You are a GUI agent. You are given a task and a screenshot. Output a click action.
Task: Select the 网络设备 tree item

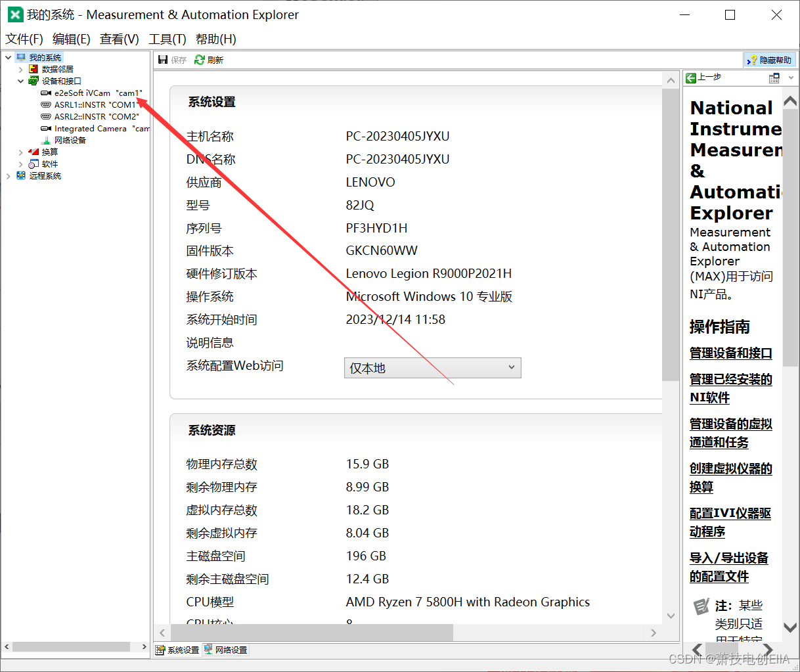click(70, 141)
